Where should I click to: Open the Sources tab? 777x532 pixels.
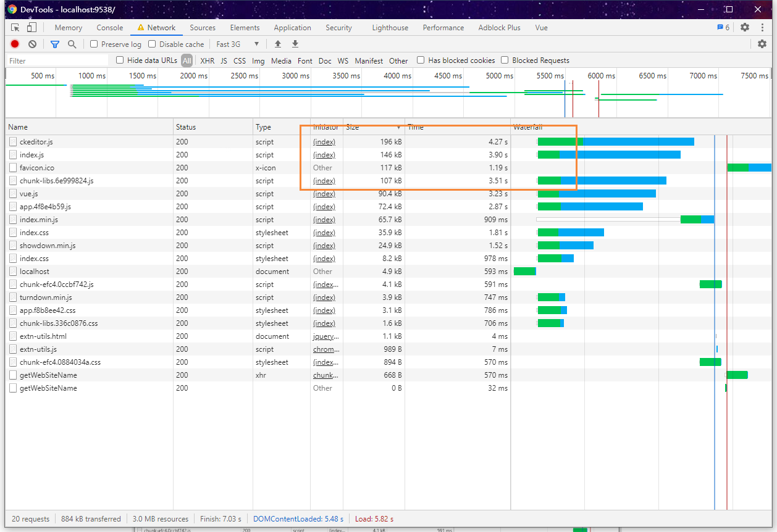(x=203, y=27)
